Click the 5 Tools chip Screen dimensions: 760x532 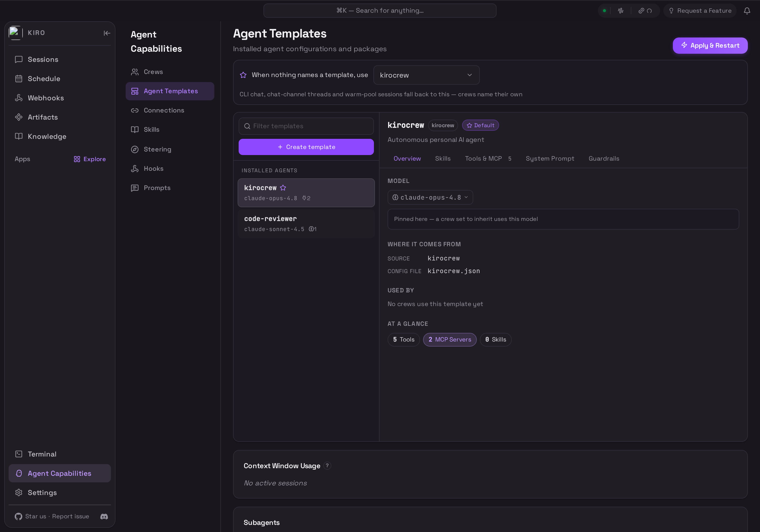click(404, 340)
